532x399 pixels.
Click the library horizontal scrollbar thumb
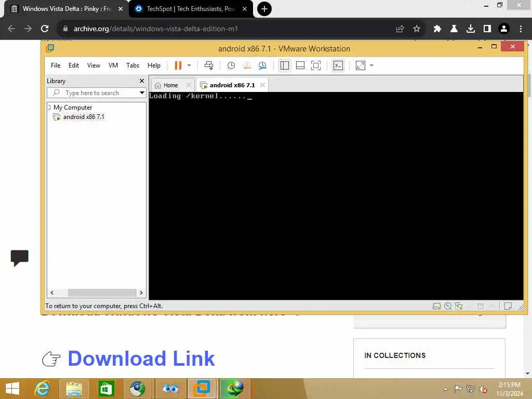point(102,292)
